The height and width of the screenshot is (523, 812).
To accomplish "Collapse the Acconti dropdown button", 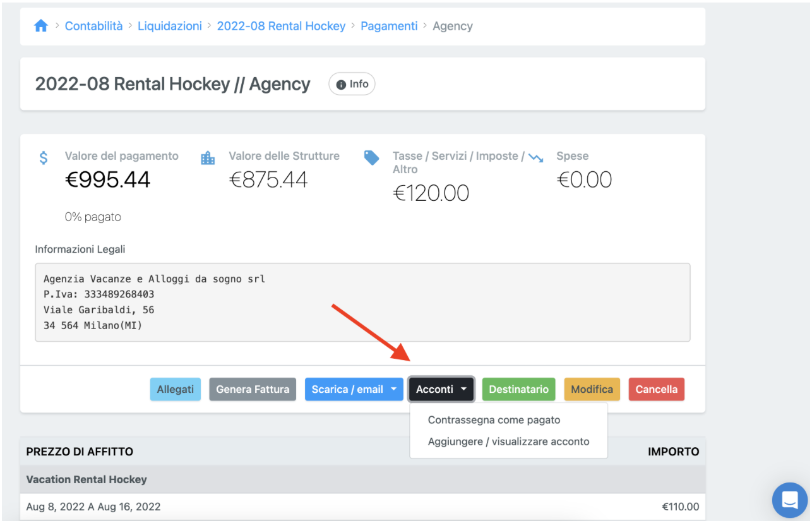I will (x=441, y=389).
